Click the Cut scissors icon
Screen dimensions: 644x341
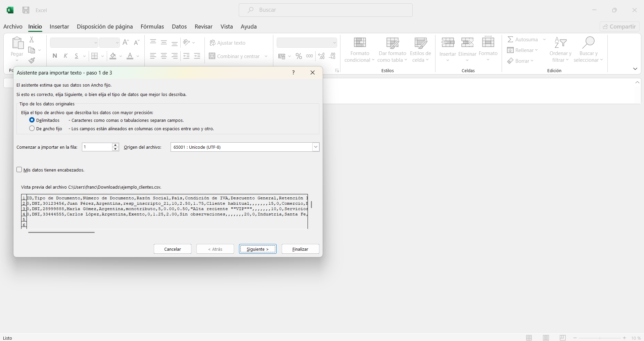32,40
